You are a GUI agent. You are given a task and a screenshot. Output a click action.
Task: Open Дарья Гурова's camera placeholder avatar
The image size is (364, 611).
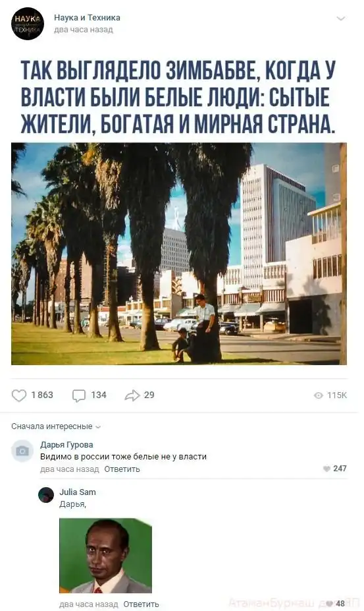coord(22,451)
